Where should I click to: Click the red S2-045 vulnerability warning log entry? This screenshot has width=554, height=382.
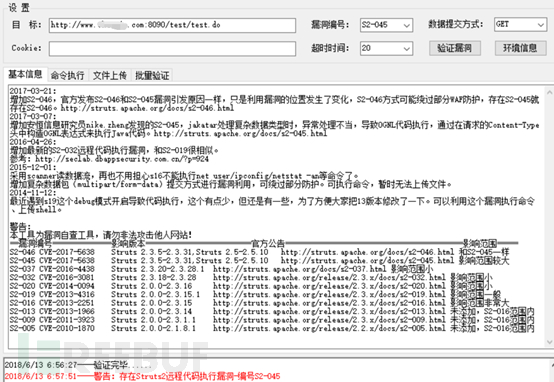coord(142,376)
